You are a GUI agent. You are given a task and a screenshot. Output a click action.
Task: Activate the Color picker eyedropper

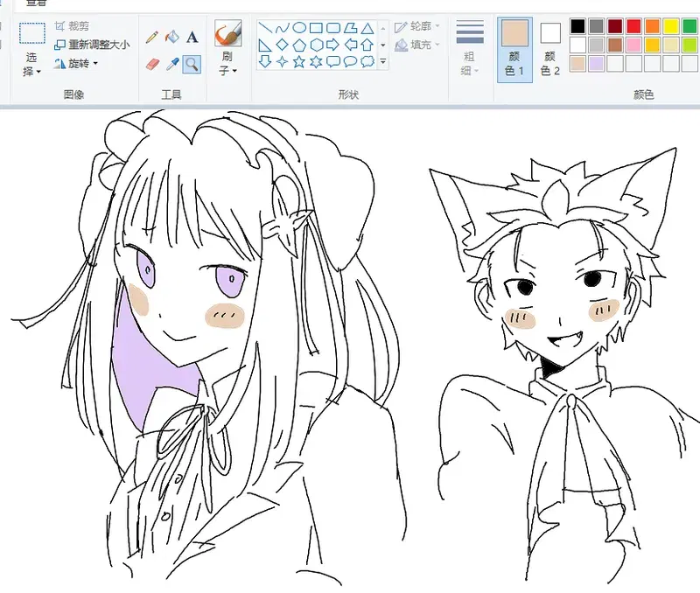(171, 64)
